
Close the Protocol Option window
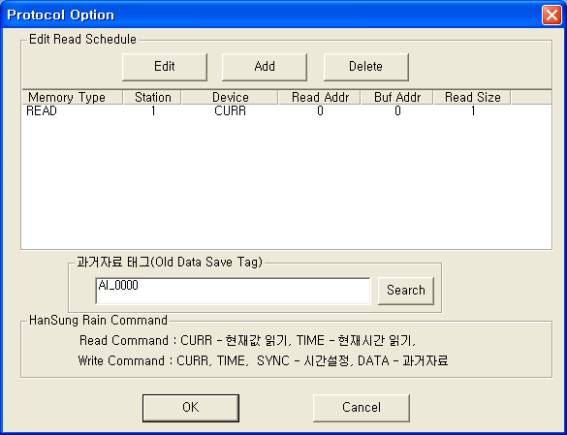(x=551, y=15)
